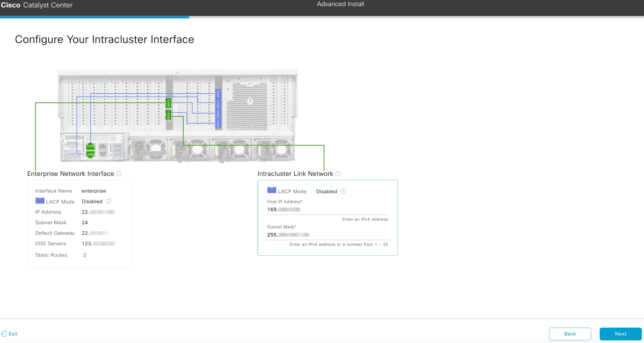644x343 pixels.
Task: Click the Configure Your Intracluster Interface heading
Action: click(x=105, y=39)
